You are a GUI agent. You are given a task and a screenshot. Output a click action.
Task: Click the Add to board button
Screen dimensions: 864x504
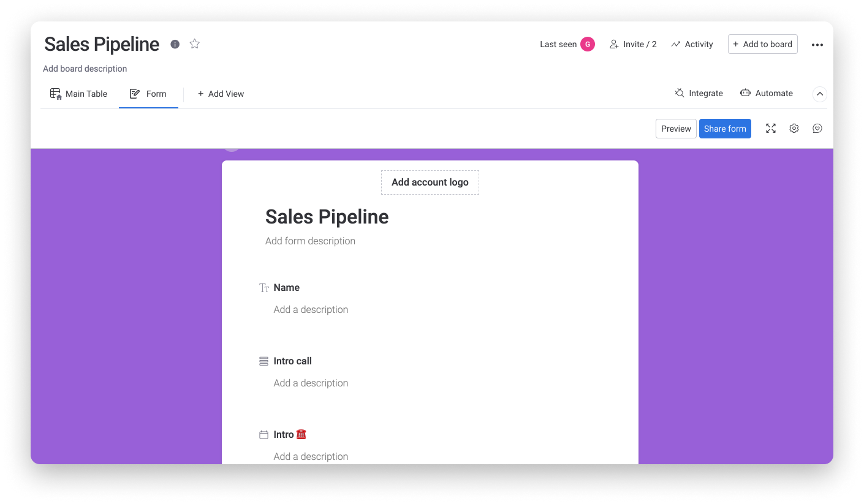(763, 44)
